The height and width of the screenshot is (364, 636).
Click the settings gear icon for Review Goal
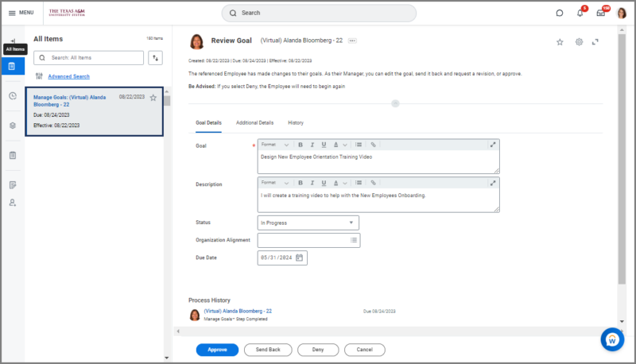pos(579,42)
